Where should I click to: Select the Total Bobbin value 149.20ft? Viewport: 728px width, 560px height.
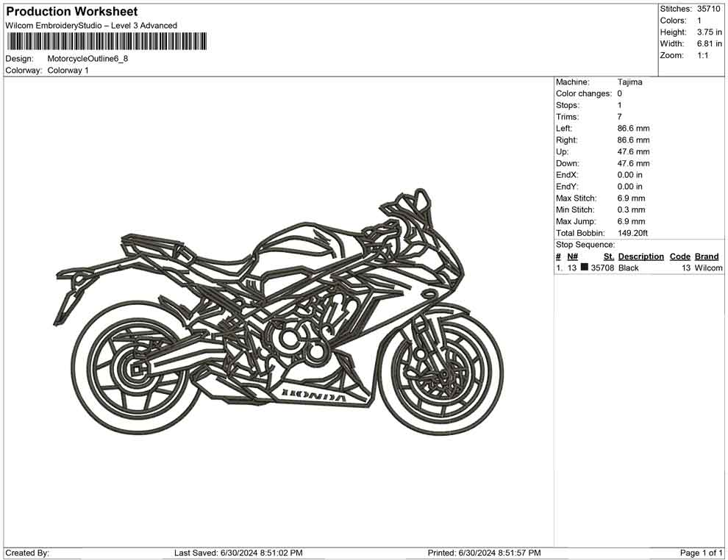(x=632, y=233)
